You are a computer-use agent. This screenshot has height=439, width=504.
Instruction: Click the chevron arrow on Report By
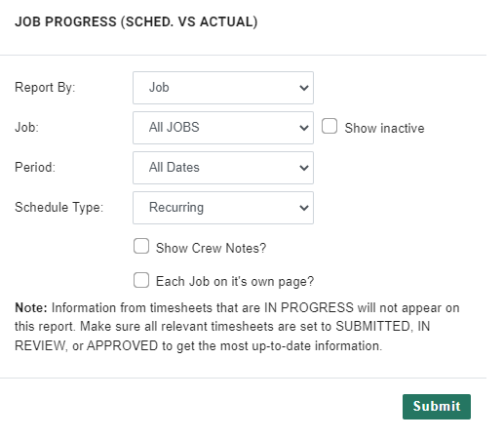pyautogui.click(x=304, y=88)
